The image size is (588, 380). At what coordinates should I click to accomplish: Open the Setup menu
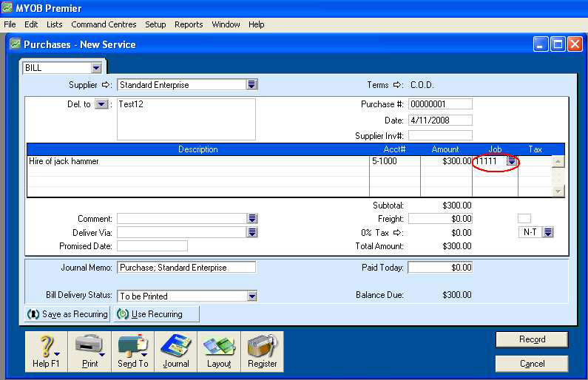155,24
